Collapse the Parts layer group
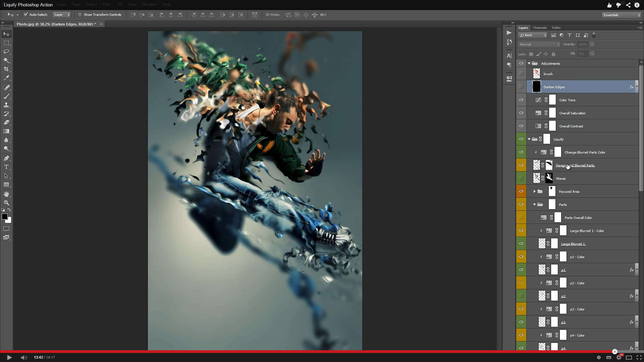The width and height of the screenshot is (644, 362). [x=534, y=204]
